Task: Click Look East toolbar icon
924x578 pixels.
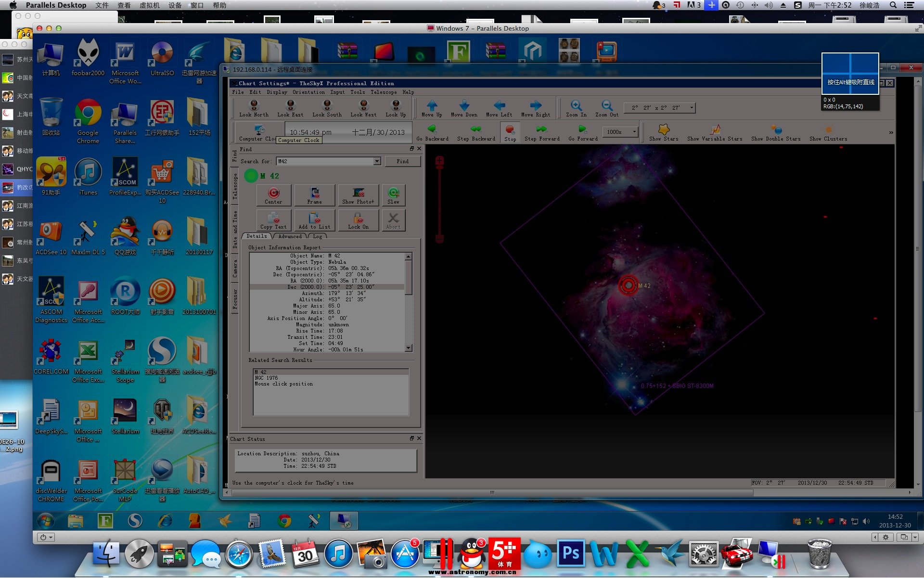Action: 290,108
